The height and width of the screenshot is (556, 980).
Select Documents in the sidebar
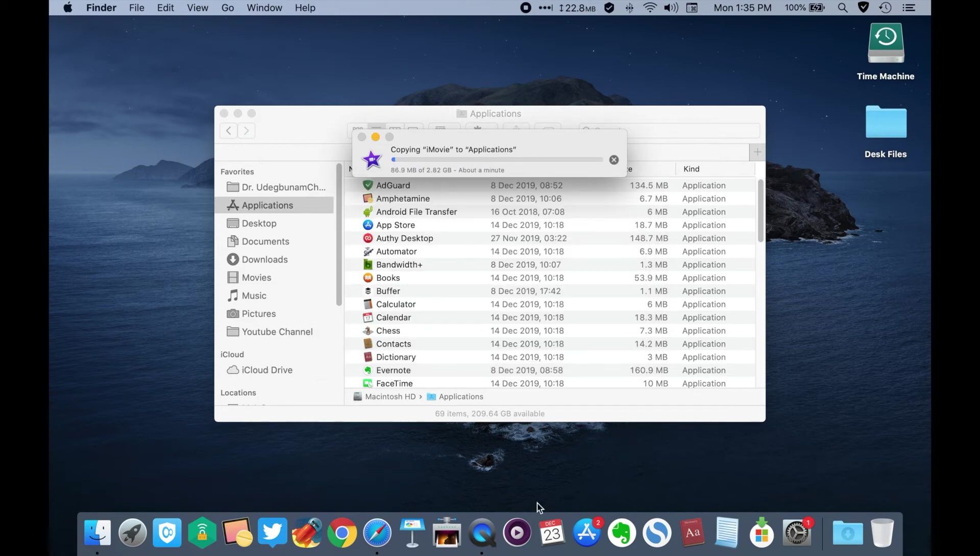pos(274,241)
